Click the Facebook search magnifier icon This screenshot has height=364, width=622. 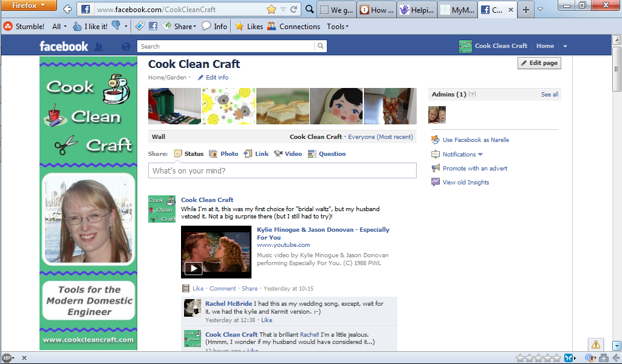click(321, 46)
